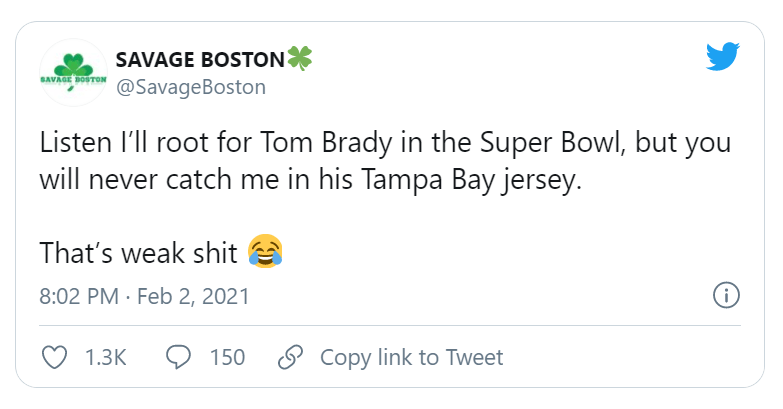The image size is (783, 409).
Task: Open the Savage Boston profile avatar
Action: [73, 73]
